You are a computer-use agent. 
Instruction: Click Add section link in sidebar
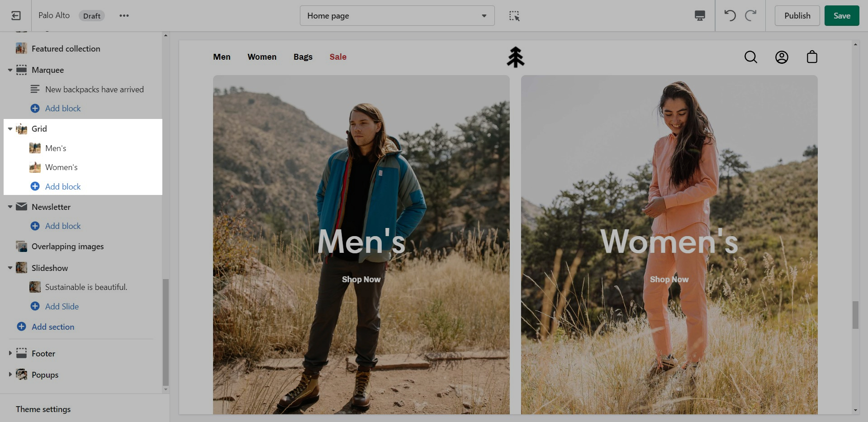click(x=52, y=327)
